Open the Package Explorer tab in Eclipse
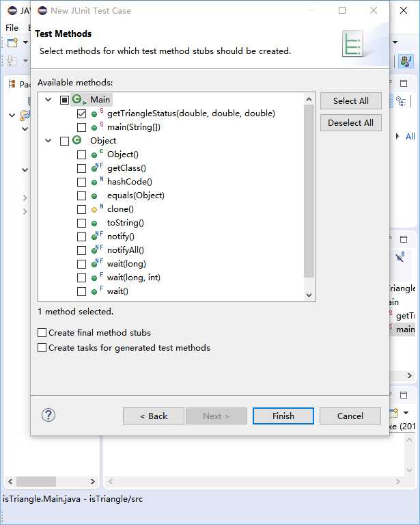Image resolution: width=420 pixels, height=525 pixels. [x=18, y=84]
